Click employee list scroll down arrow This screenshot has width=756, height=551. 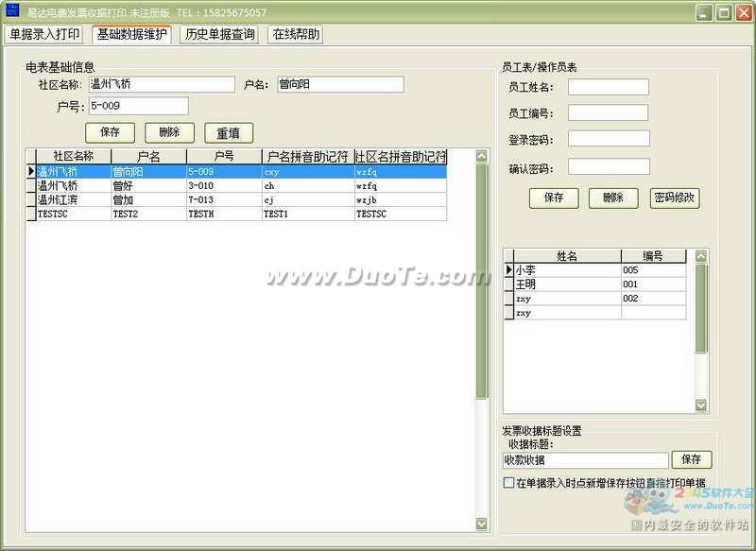[701, 405]
